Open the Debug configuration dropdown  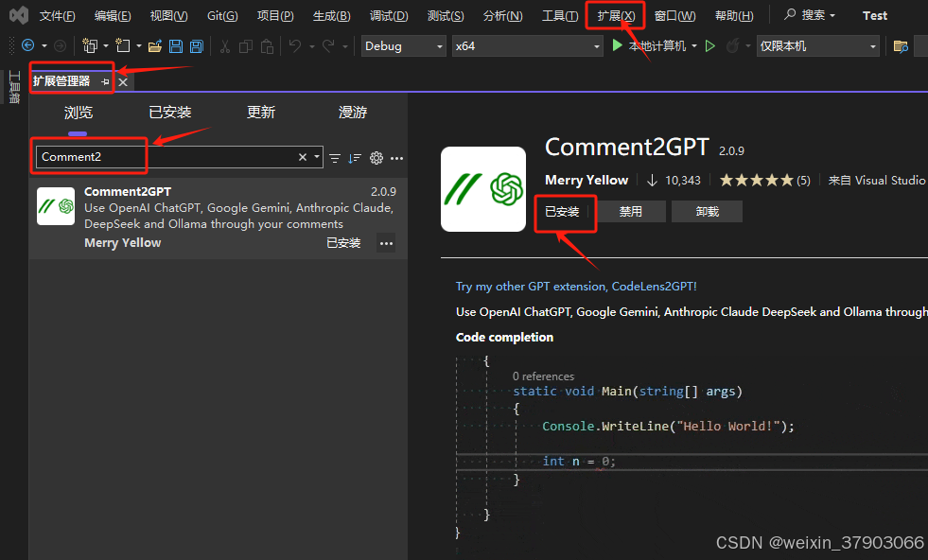pyautogui.click(x=403, y=46)
